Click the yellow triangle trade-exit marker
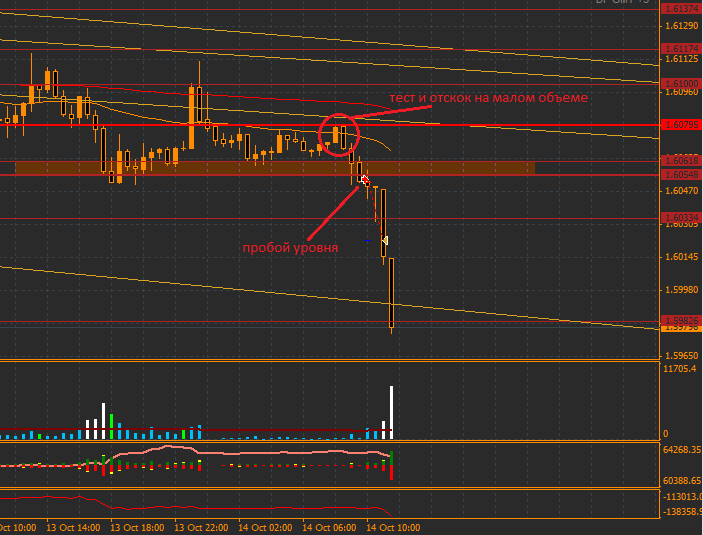The image size is (703, 535). [x=385, y=241]
